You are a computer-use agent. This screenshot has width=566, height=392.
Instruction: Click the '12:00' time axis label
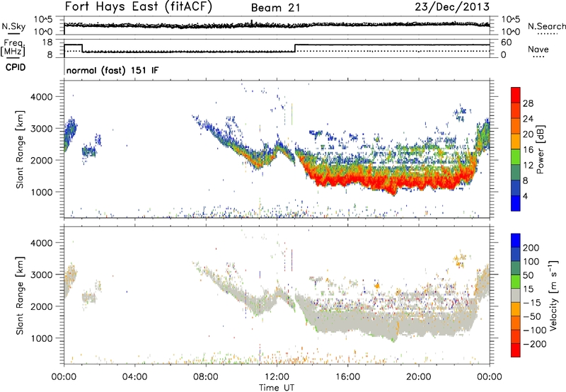coord(277,377)
